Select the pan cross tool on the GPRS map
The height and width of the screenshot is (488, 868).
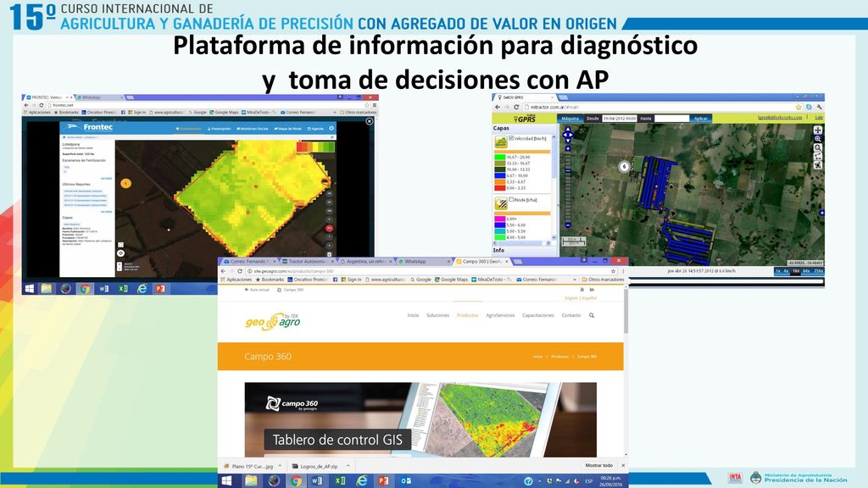point(817,130)
